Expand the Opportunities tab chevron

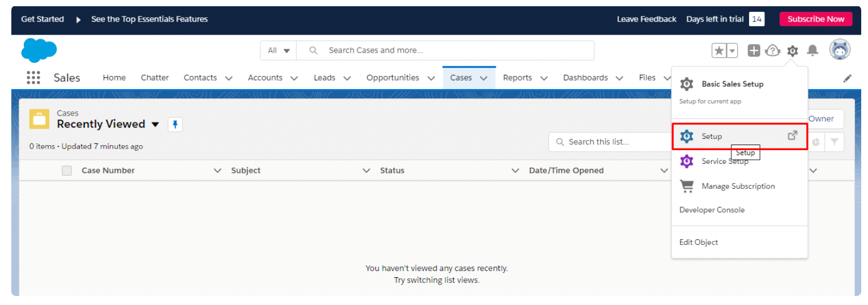tap(431, 78)
